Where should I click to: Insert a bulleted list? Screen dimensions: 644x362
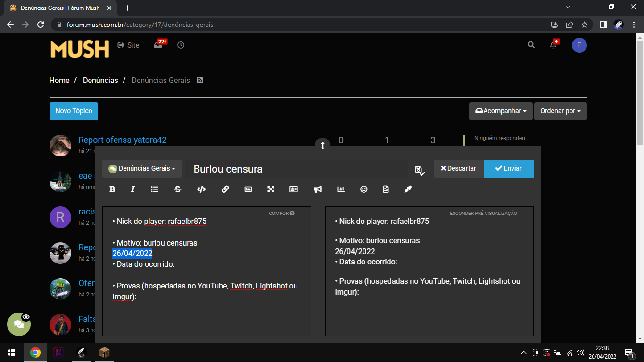(x=155, y=189)
